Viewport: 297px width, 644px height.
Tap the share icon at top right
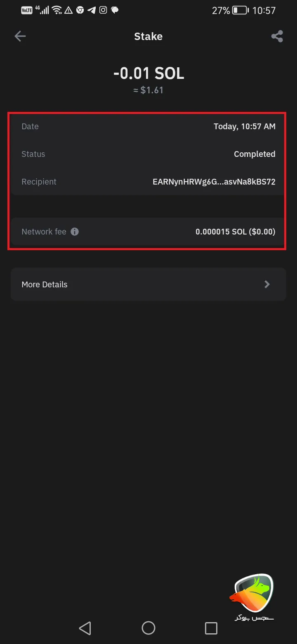(277, 36)
